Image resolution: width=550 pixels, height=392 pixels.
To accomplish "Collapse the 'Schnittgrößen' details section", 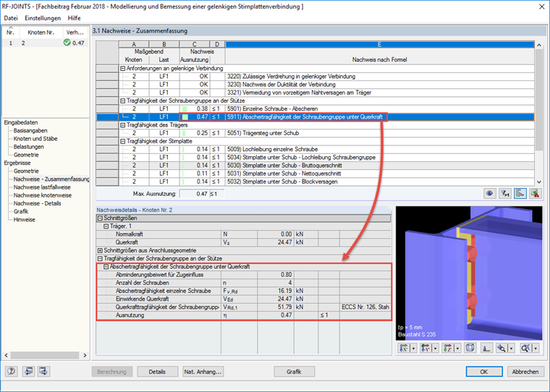I will [100, 218].
